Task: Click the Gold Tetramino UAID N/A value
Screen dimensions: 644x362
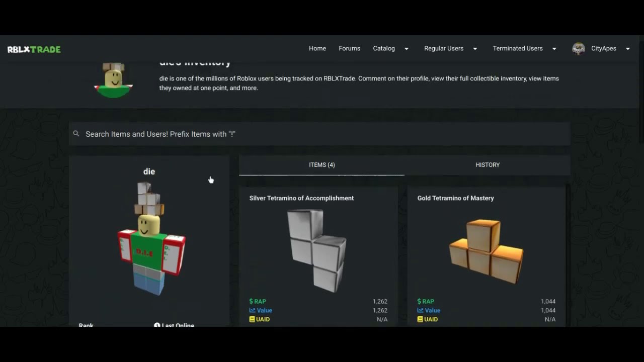Action: pos(550,319)
